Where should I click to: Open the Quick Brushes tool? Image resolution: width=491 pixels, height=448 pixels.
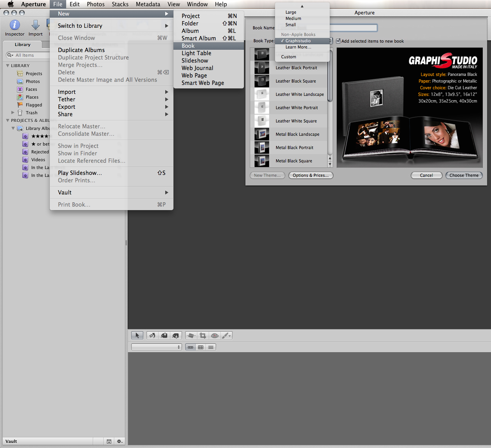pos(226,335)
